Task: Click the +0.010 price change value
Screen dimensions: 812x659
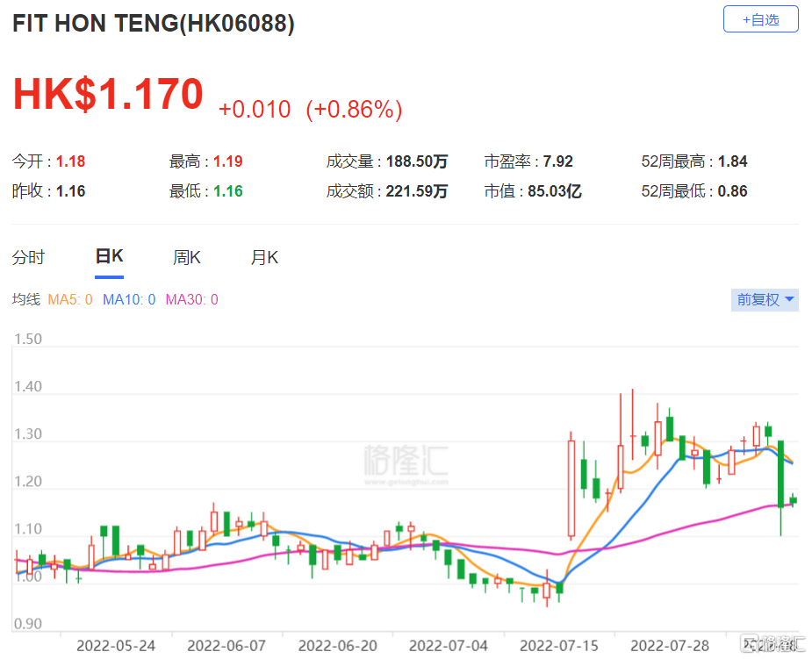Action: pos(255,109)
